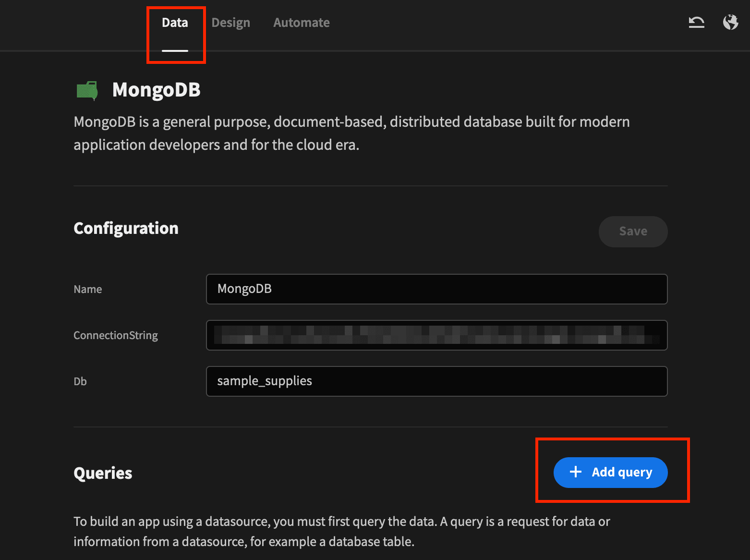Click the MongoDB description paragraph

click(x=351, y=133)
